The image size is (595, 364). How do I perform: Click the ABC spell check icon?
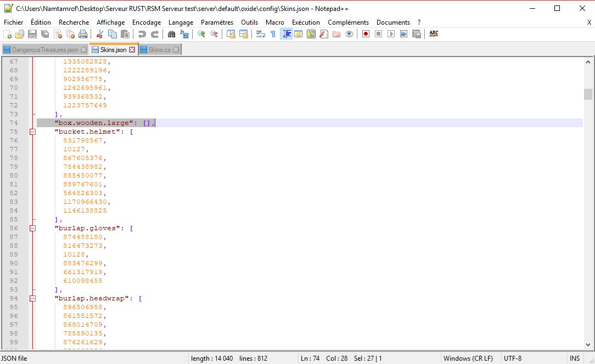(x=434, y=34)
